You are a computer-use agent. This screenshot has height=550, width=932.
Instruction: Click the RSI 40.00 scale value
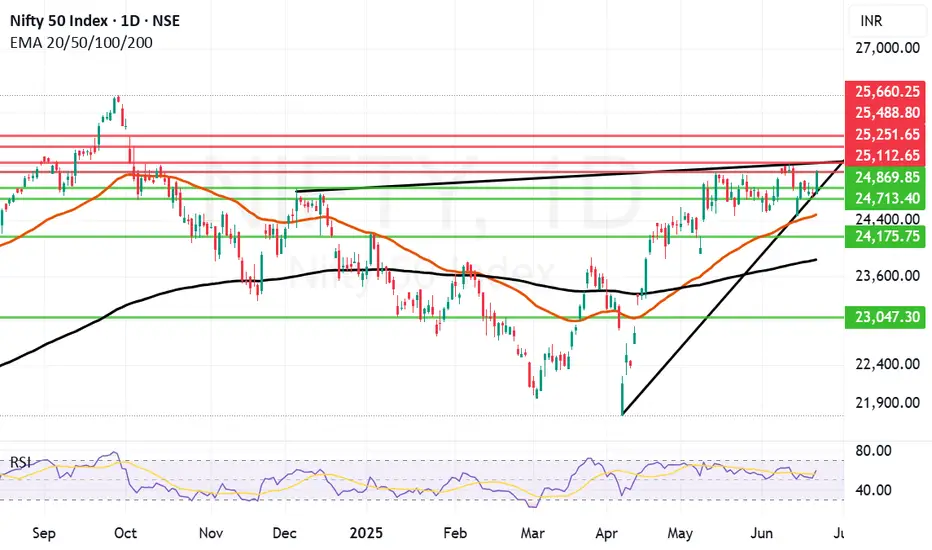pos(873,491)
